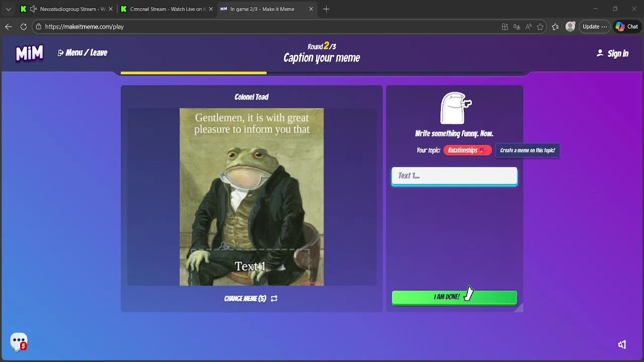Image resolution: width=644 pixels, height=362 pixels.
Task: Click the Colonel Toad meme image
Action: (x=252, y=197)
